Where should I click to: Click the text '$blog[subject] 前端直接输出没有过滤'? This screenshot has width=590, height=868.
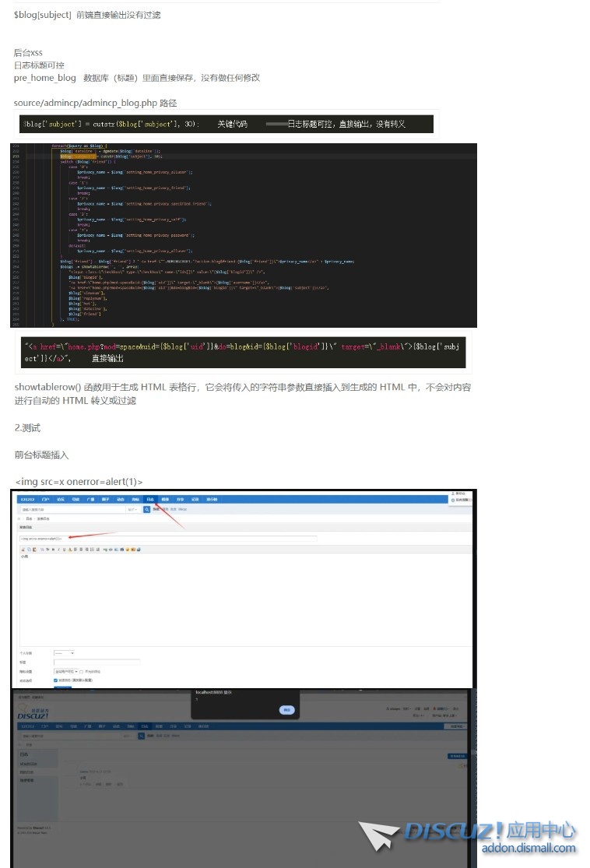[87, 15]
